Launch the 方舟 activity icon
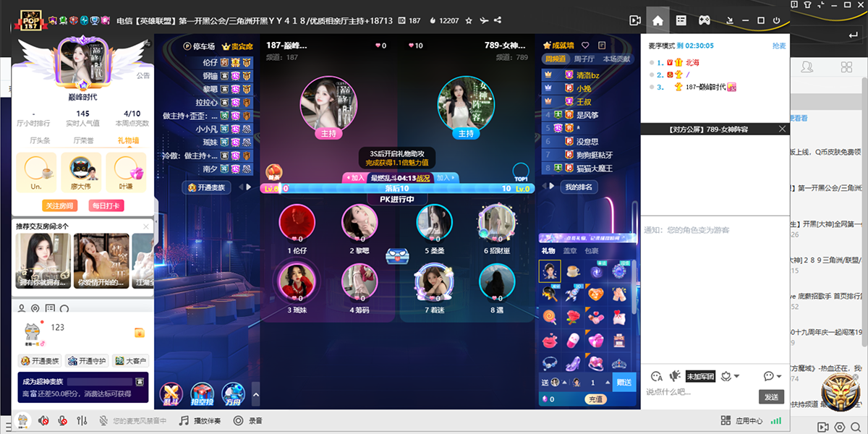The height and width of the screenshot is (434, 868). click(x=233, y=392)
